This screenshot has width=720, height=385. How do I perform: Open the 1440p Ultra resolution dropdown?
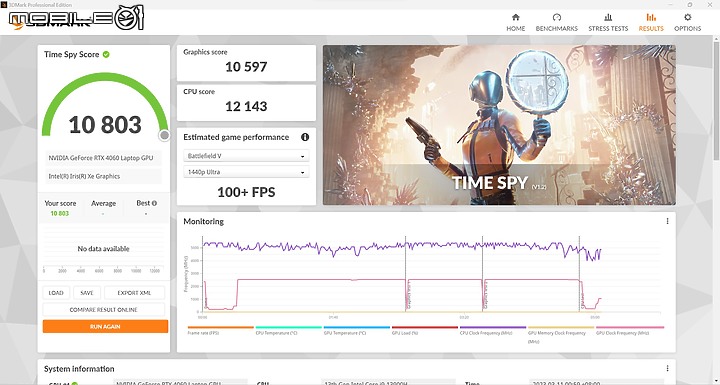(x=246, y=172)
